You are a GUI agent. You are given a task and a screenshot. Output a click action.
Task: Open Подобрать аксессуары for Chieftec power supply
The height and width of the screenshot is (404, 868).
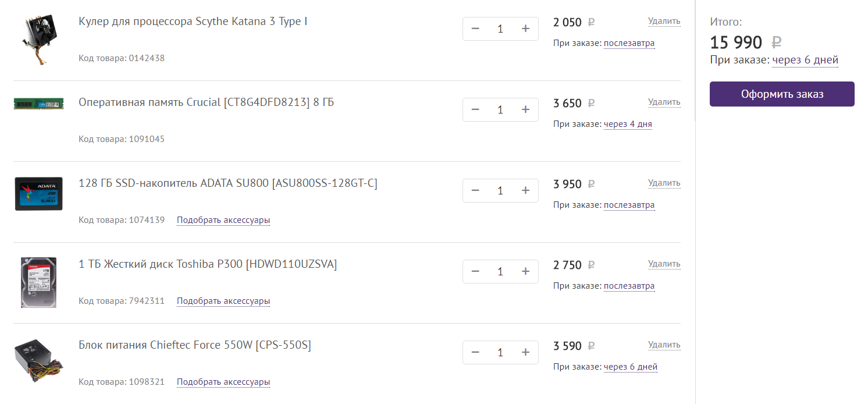[x=223, y=382]
